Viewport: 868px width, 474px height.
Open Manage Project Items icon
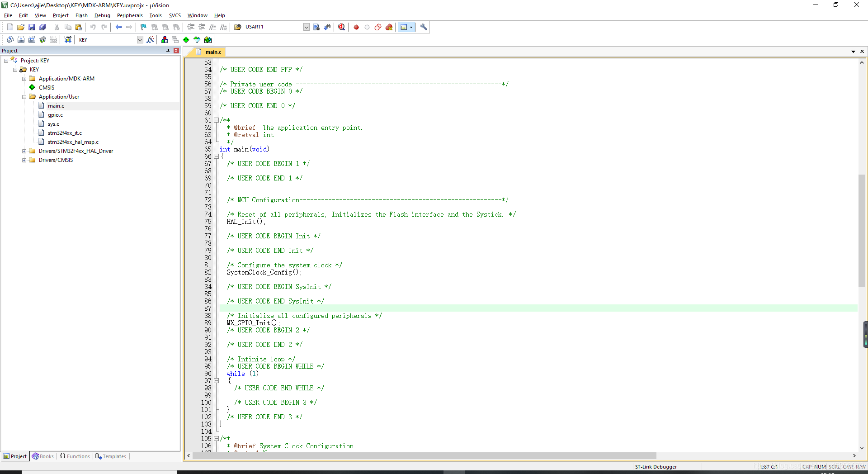[165, 40]
